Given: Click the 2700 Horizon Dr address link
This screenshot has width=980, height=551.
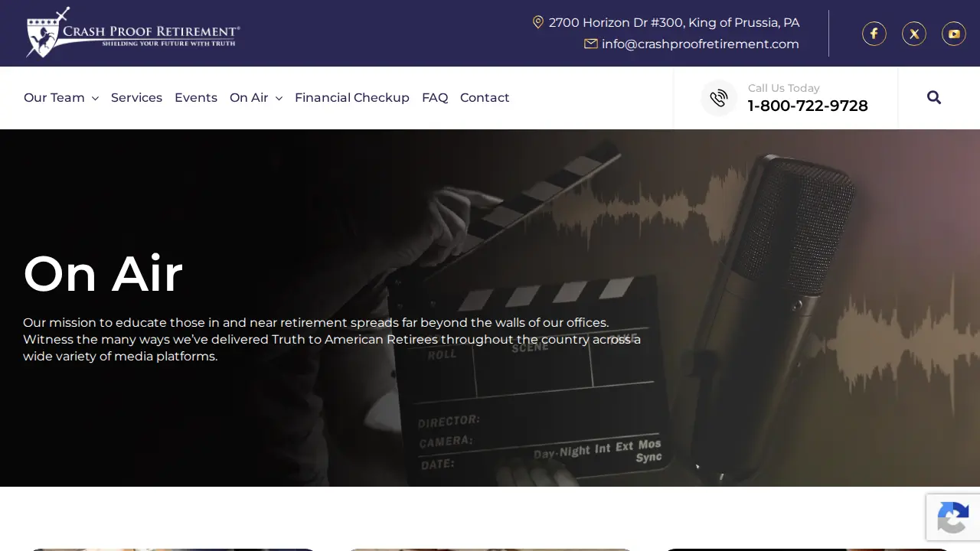Looking at the screenshot, I should click(x=675, y=22).
